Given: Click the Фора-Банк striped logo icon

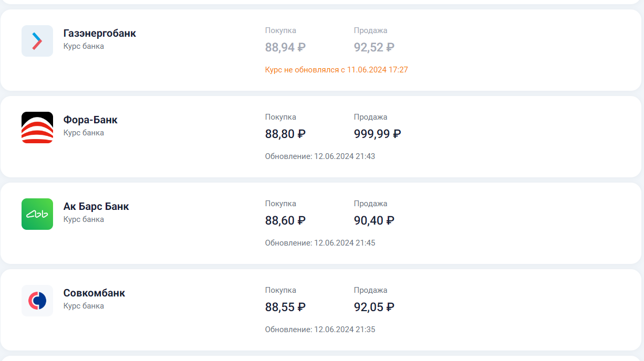Looking at the screenshot, I should (x=37, y=128).
